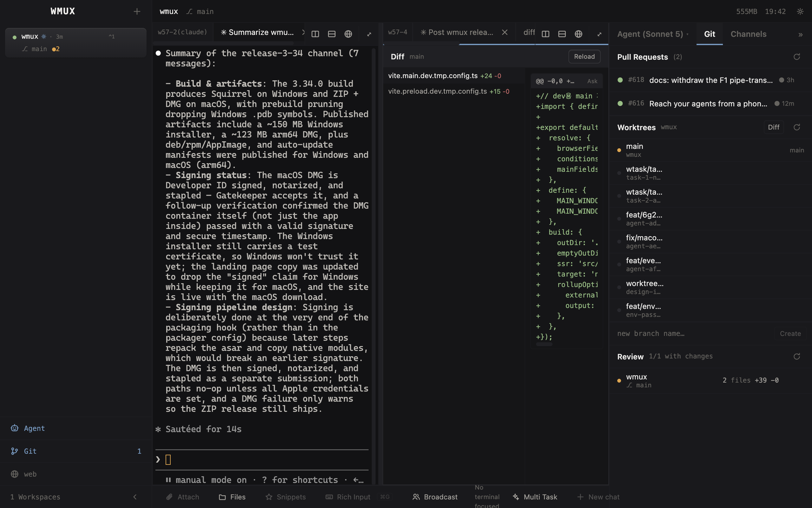Click the 555MB memory indicator
This screenshot has width=812, height=508.
[747, 11]
